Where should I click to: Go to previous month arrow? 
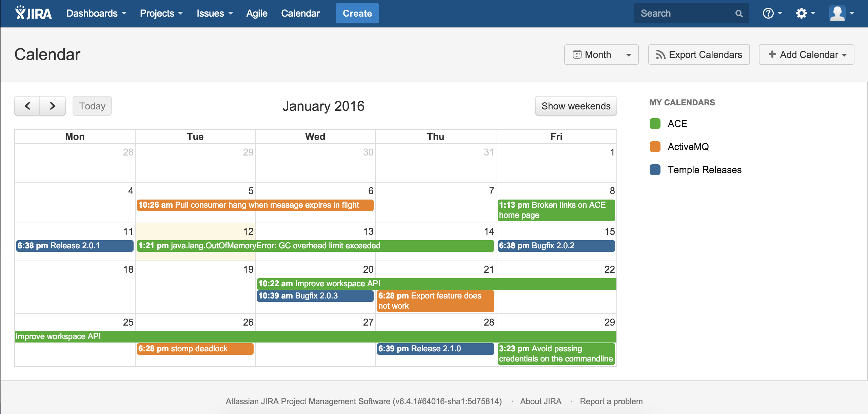coord(27,106)
